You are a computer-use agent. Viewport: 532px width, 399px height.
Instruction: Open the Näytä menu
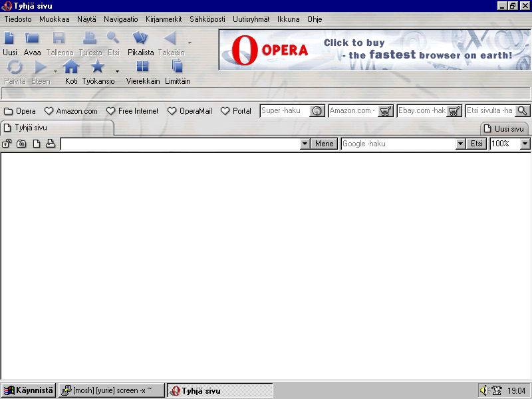tap(86, 19)
